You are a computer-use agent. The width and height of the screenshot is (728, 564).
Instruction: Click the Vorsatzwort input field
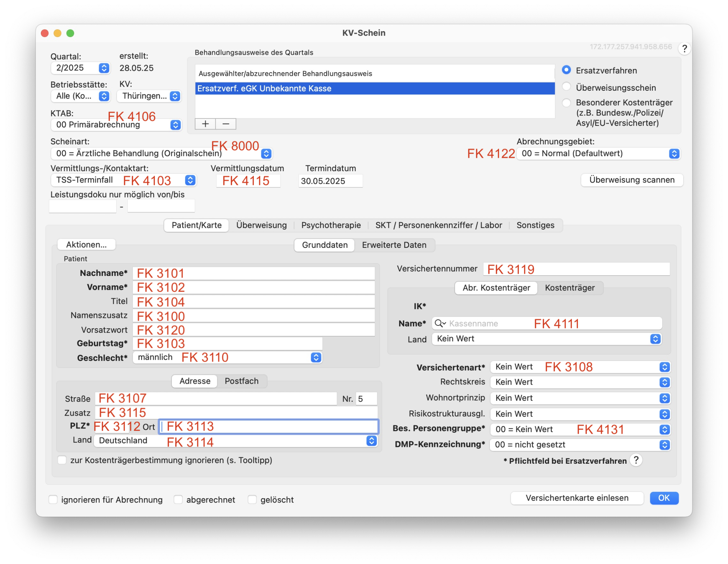[x=254, y=330]
